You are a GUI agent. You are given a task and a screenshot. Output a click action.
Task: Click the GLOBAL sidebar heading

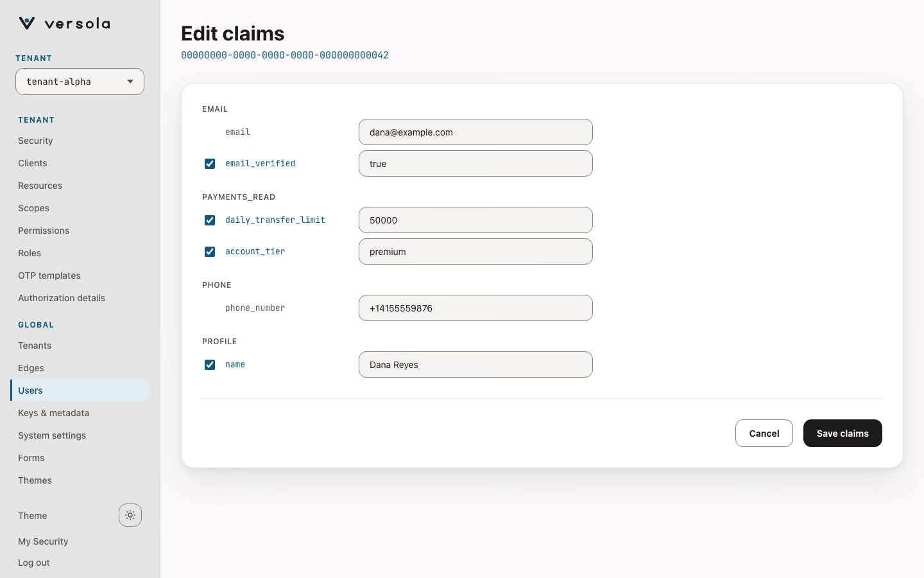click(36, 325)
